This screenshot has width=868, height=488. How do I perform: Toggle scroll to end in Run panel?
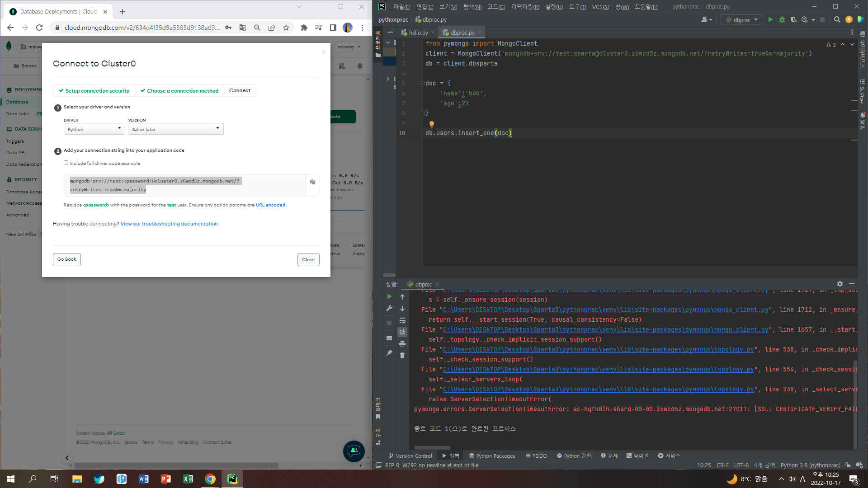(x=402, y=332)
